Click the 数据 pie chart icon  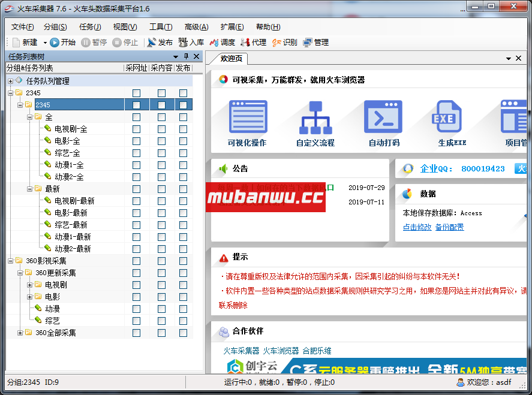coord(407,194)
